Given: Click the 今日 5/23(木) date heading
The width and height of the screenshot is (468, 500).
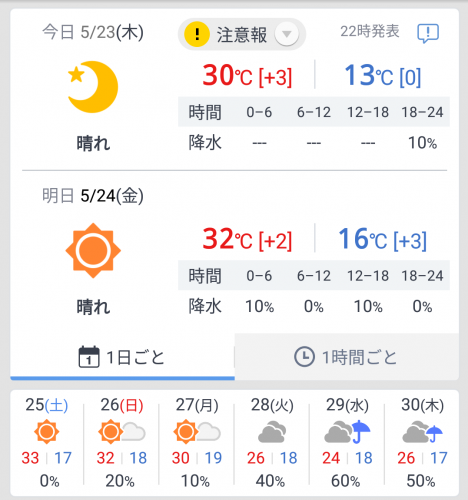Looking at the screenshot, I should click(93, 32).
